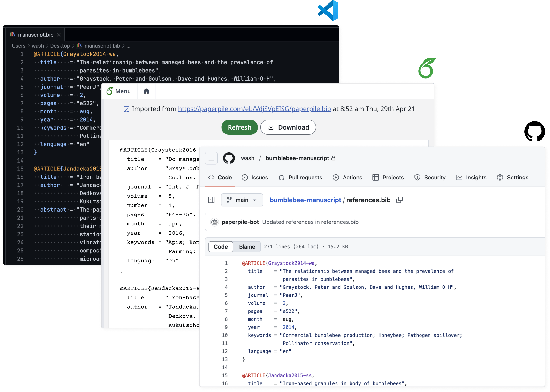Open the Pull requests tab
Screen dimensions: 550x392
pyautogui.click(x=300, y=178)
